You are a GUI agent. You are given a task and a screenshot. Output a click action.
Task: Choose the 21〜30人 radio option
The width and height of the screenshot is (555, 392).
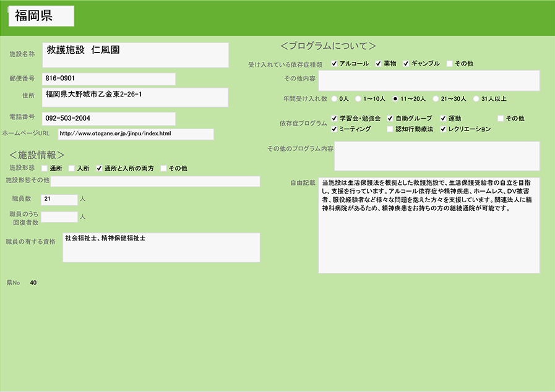tap(436, 98)
